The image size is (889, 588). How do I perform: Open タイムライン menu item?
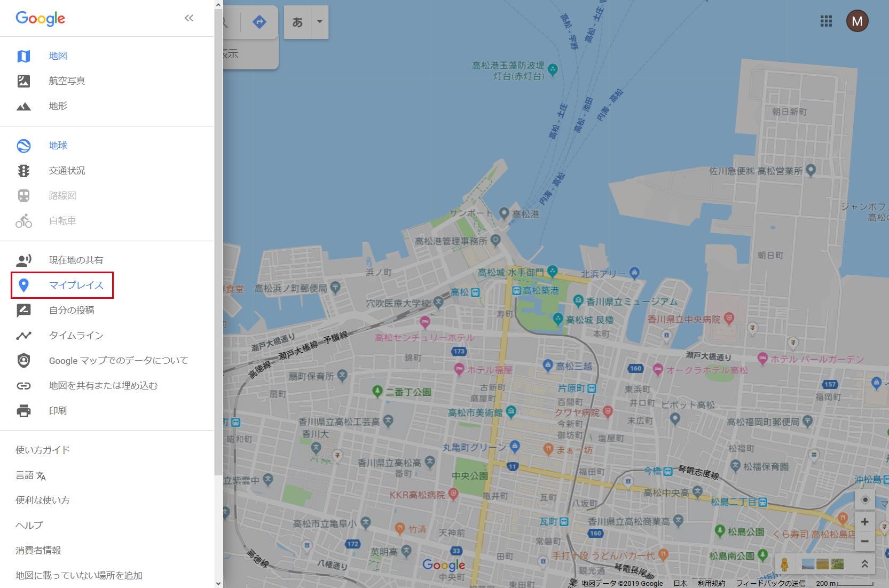[76, 336]
